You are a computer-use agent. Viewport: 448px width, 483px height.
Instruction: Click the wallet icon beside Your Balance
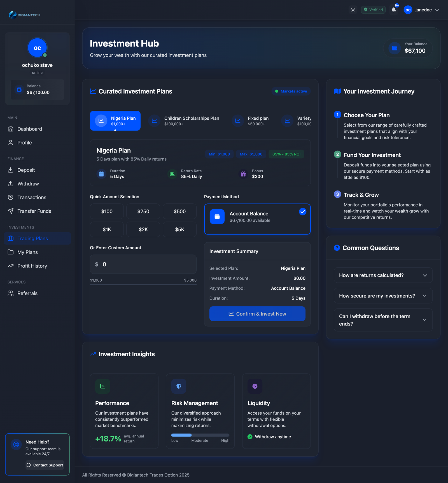[394, 48]
